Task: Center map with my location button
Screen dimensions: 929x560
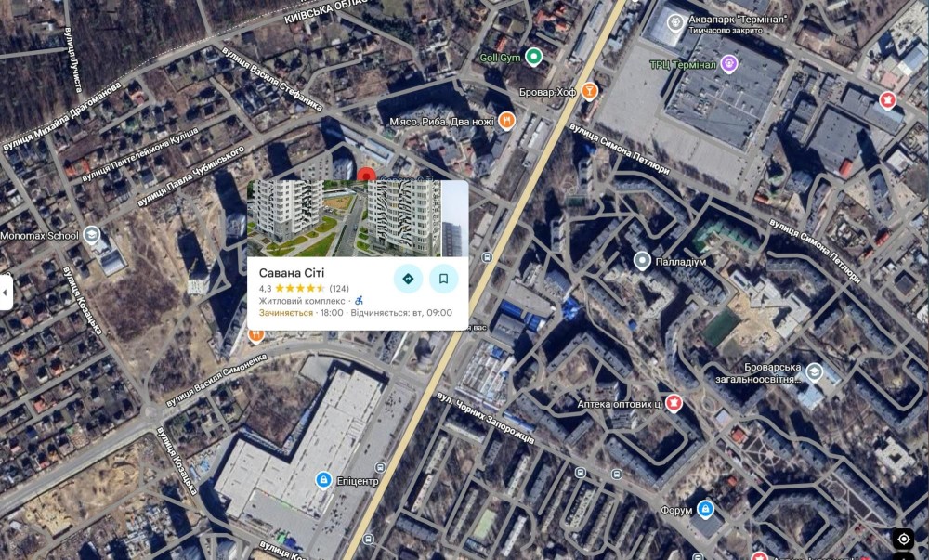Action: pyautogui.click(x=904, y=539)
